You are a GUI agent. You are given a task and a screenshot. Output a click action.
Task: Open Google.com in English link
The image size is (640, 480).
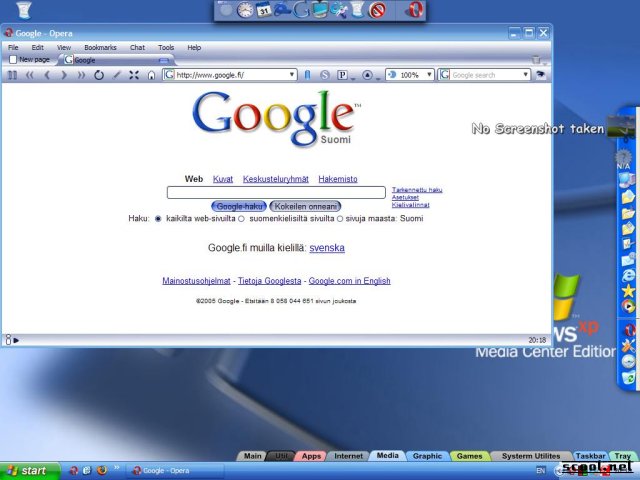click(x=349, y=281)
